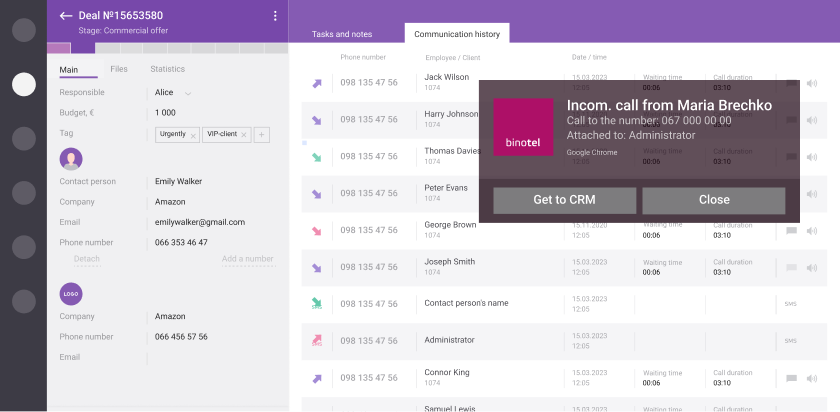Click the Employee / Client column header
840x412 pixels.
(x=453, y=58)
